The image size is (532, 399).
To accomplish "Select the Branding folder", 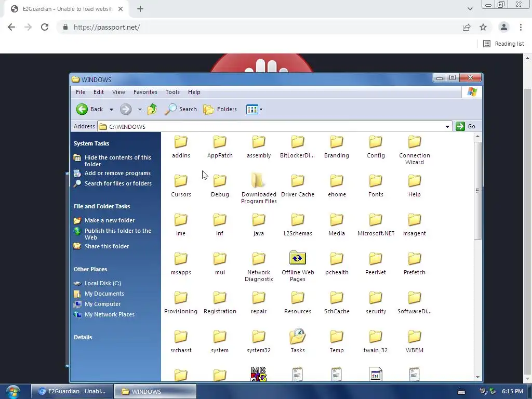I will [337, 147].
